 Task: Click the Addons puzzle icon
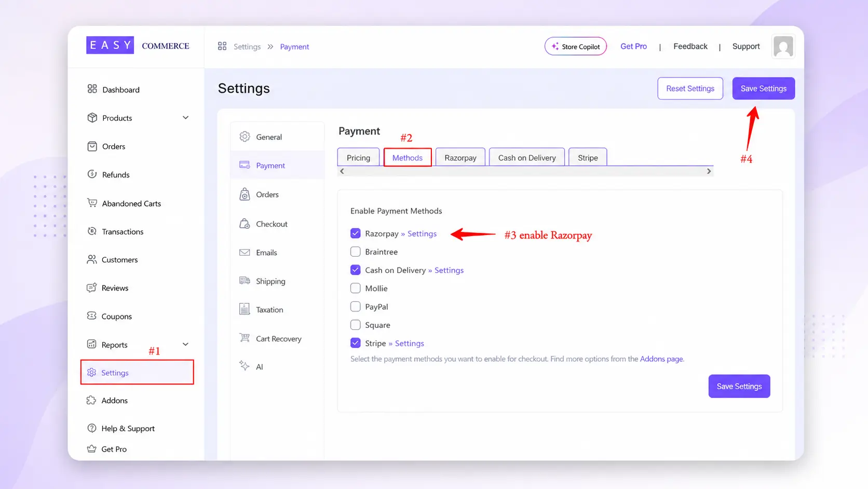pos(91,400)
